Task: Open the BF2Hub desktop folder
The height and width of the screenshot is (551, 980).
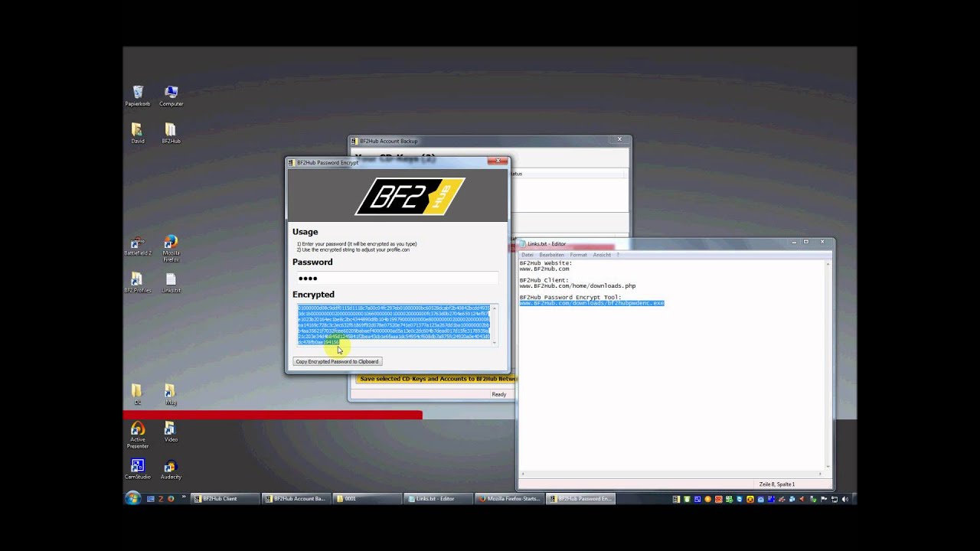Action: pos(171,133)
